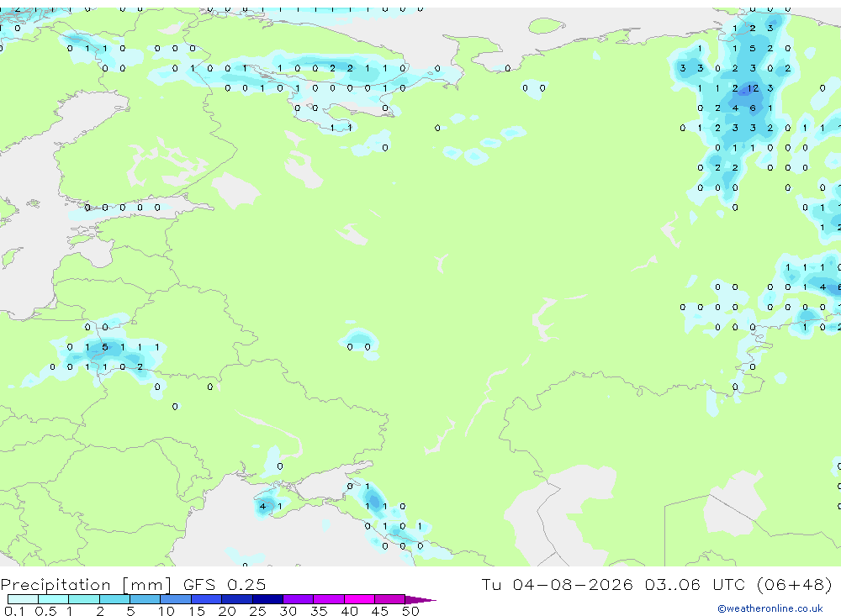The height and width of the screenshot is (616, 841).
Task: Click the '(06+48)' forecast run label
Action: tap(795, 584)
